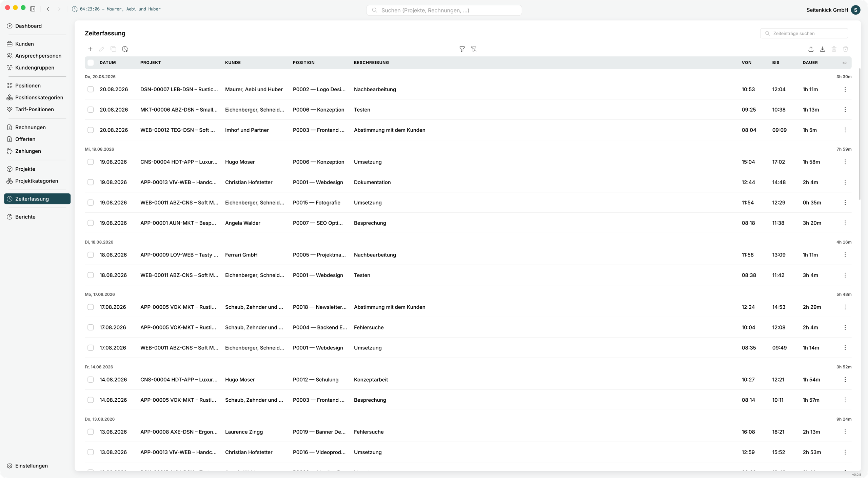Sort by DAUER column header

click(810, 62)
